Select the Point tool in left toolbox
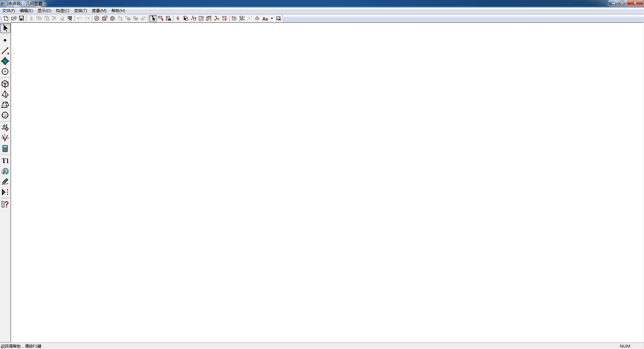Screen dimensions: 644x349 (x=5, y=40)
